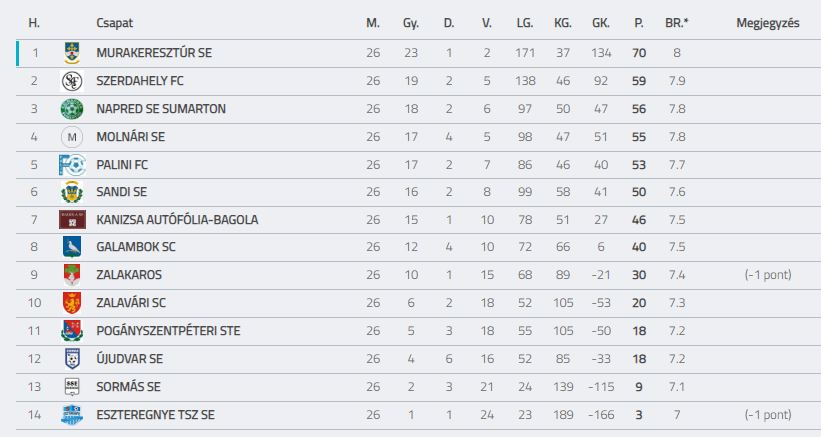Open the Sormás SE team page
Image resolution: width=821 pixels, height=437 pixels.
[x=128, y=387]
